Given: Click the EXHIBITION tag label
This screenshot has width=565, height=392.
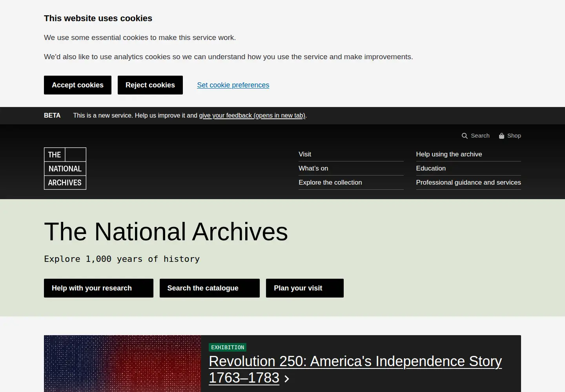Looking at the screenshot, I should pyautogui.click(x=228, y=347).
